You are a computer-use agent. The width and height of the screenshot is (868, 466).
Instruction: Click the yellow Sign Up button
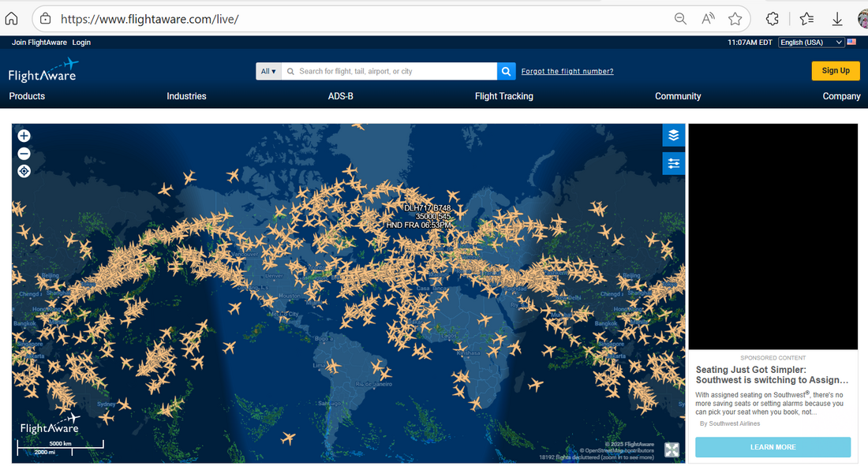[x=836, y=70]
